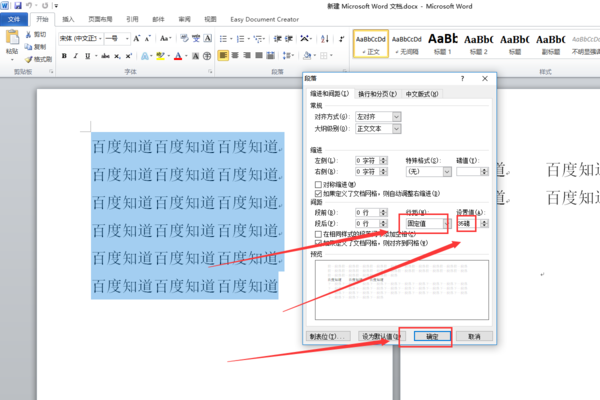This screenshot has width=600, height=400.
Task: Apply Underline with the U icon
Action: click(x=88, y=56)
